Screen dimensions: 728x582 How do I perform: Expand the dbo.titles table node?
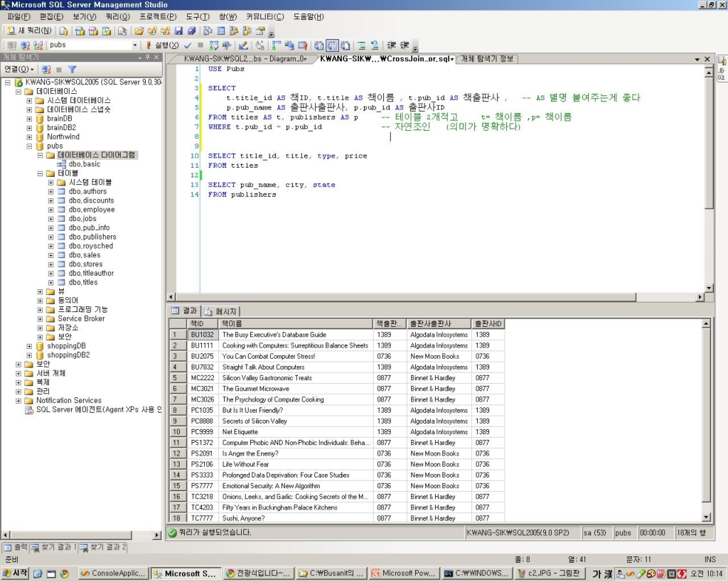(x=50, y=282)
